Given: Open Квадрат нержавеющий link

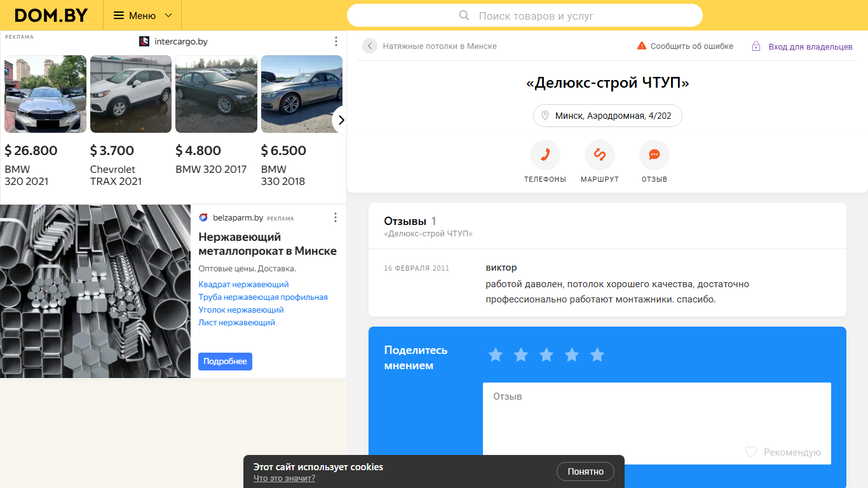Looking at the screenshot, I should point(244,285).
